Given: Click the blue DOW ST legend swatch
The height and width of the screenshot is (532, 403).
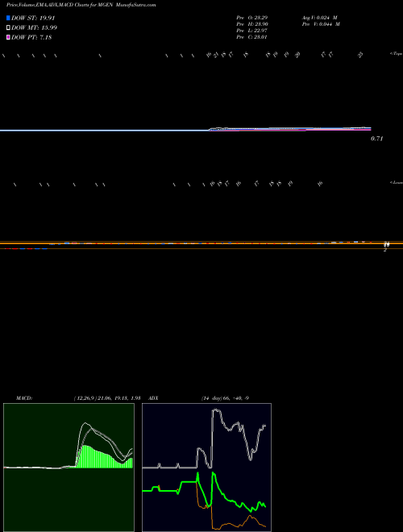Looking at the screenshot, I should click(8, 18).
